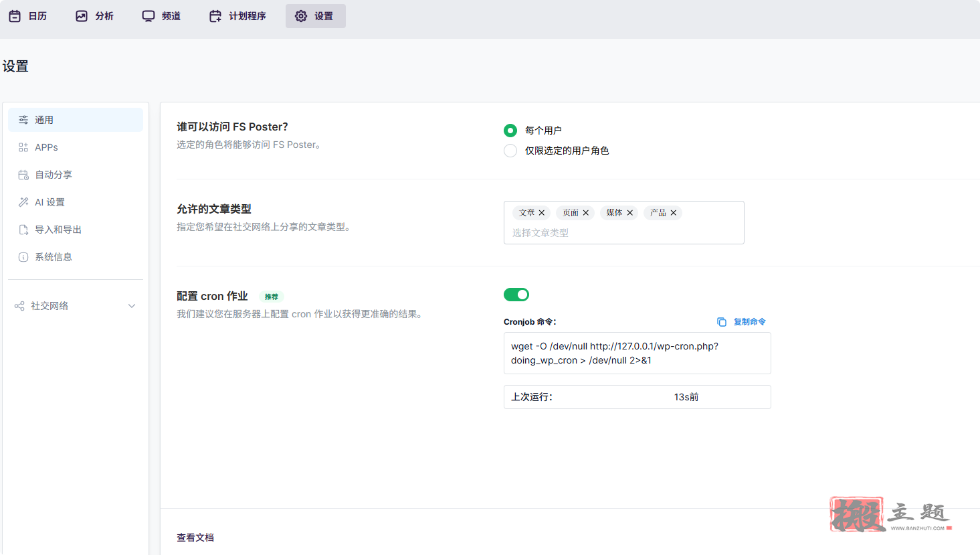Remove the 页面 tag
This screenshot has width=980, height=555.
tap(586, 213)
